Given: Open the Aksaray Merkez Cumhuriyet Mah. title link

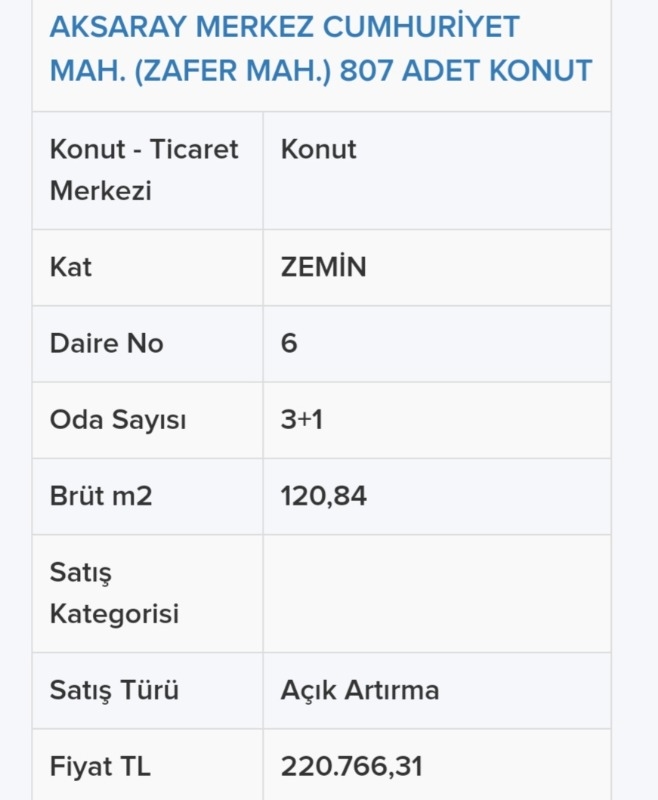Looking at the screenshot, I should click(320, 48).
